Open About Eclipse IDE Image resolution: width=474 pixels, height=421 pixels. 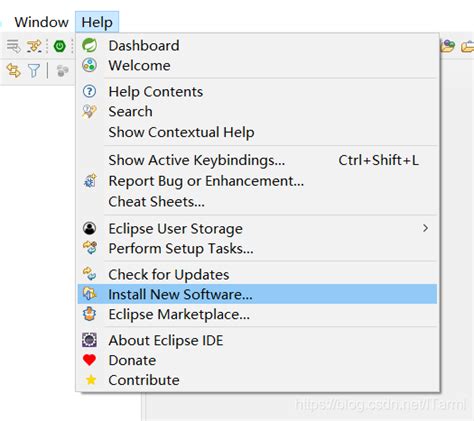(257, 340)
